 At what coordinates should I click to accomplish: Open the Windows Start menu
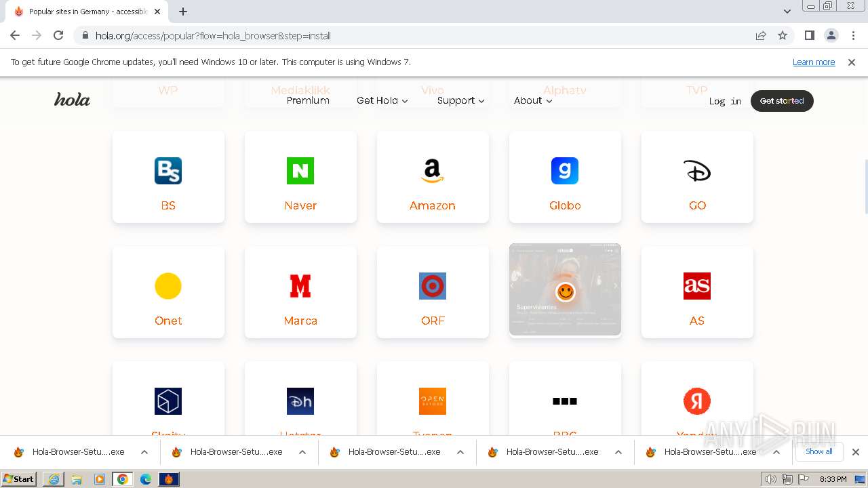click(19, 479)
